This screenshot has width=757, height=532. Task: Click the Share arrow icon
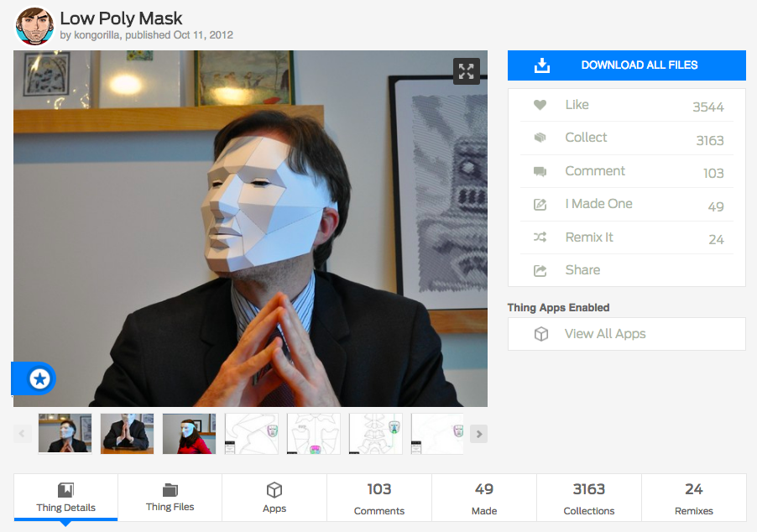[540, 270]
